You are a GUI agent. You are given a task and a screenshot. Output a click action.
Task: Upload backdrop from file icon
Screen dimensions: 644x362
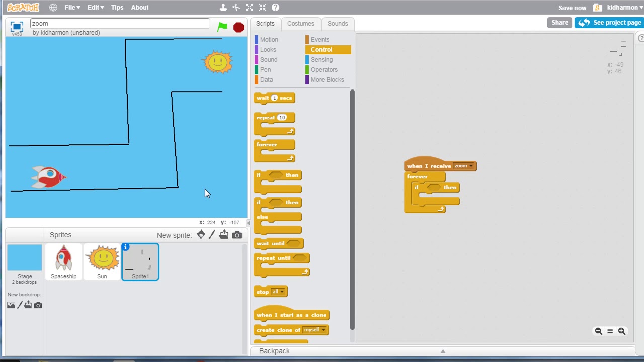point(28,305)
